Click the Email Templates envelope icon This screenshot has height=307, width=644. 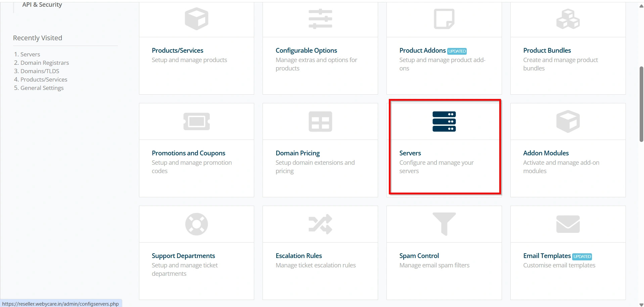coord(568,224)
